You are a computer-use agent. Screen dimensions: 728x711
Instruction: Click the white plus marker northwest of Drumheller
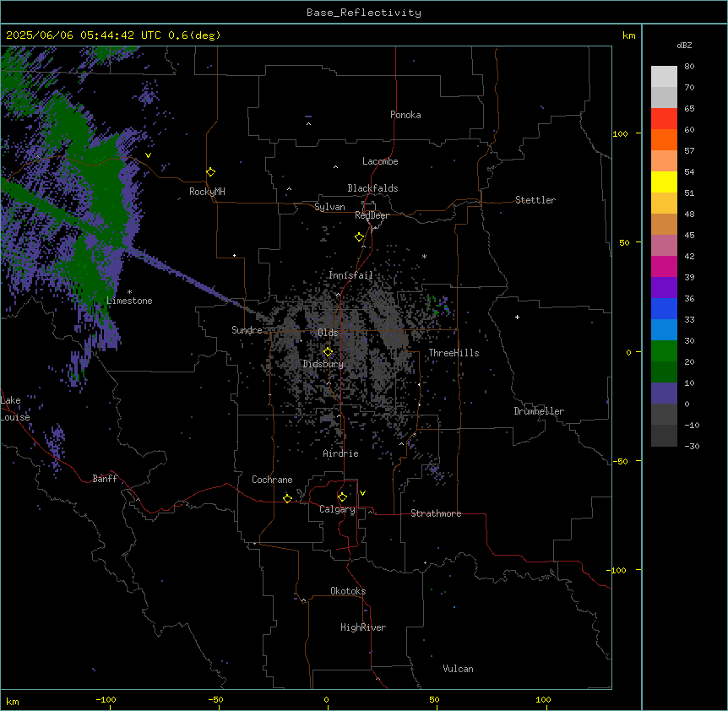(517, 317)
